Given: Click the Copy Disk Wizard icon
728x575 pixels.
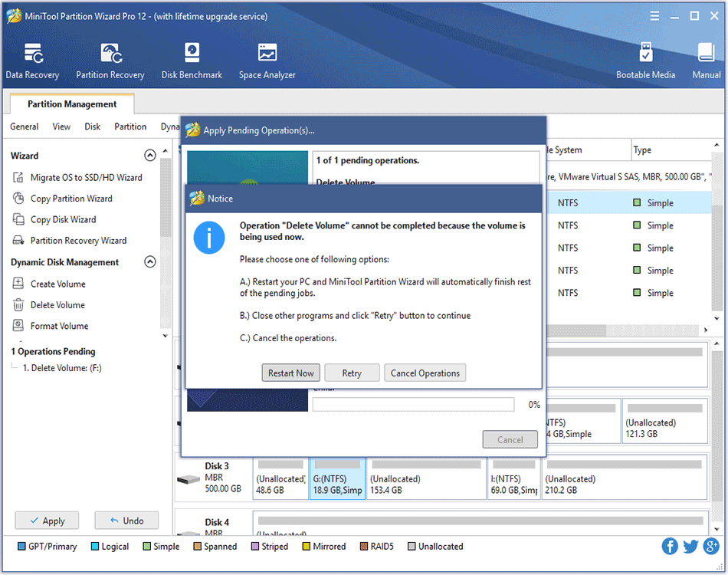Looking at the screenshot, I should 18,219.
